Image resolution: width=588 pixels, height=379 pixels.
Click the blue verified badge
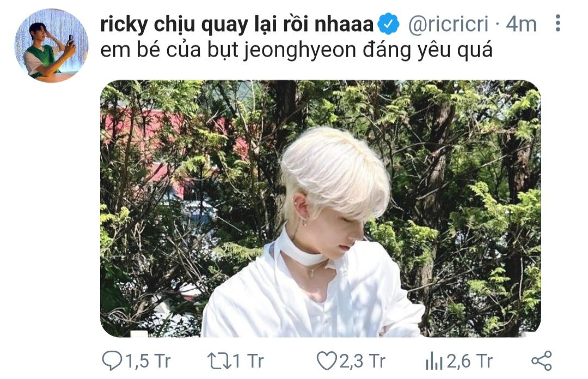click(388, 24)
